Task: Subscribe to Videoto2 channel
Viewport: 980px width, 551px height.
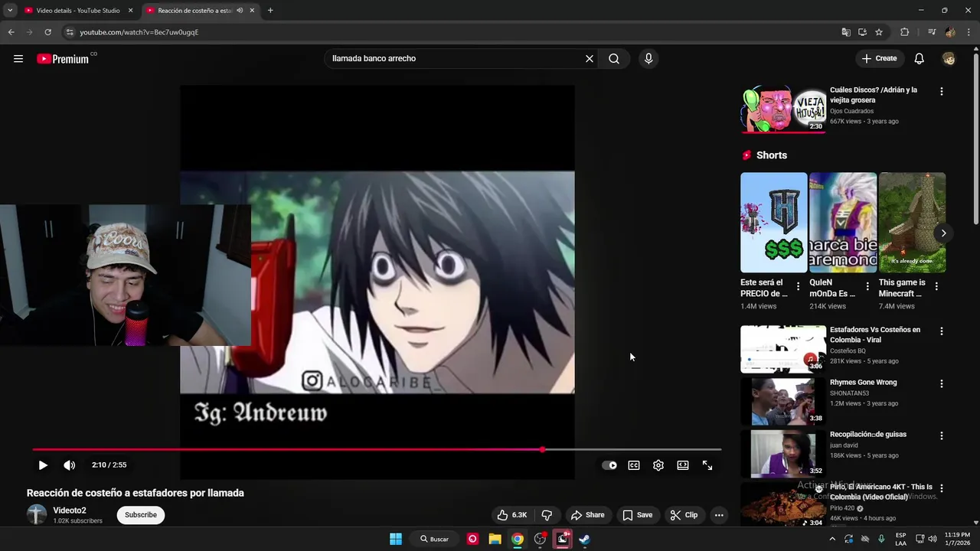Action: click(x=141, y=515)
